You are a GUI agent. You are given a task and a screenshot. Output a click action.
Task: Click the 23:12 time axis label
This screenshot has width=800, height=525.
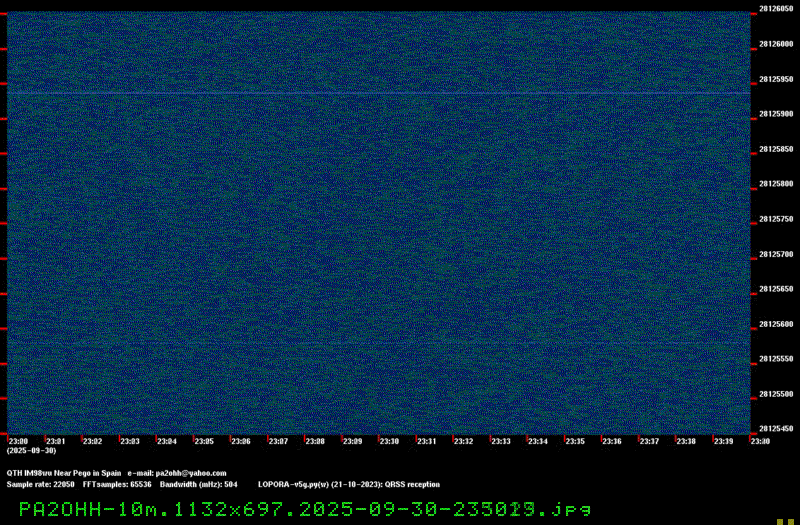pos(463,441)
